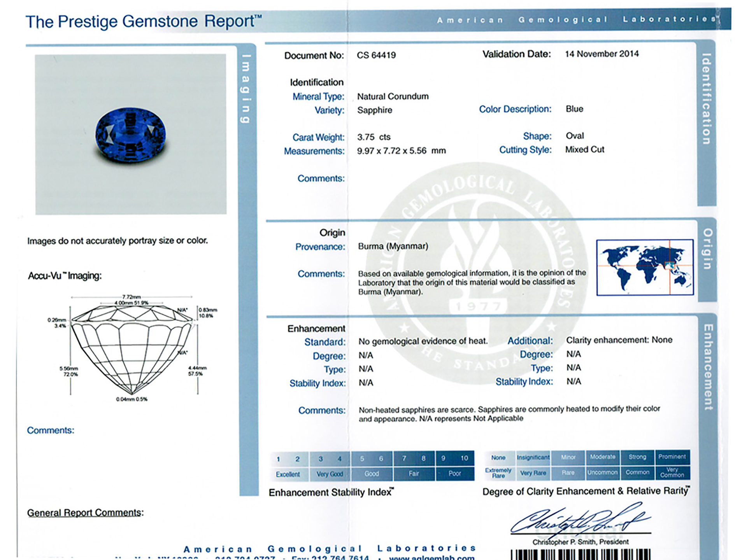Click The Prestige Gemstone Report title
This screenshot has width=747, height=560.
143,21
